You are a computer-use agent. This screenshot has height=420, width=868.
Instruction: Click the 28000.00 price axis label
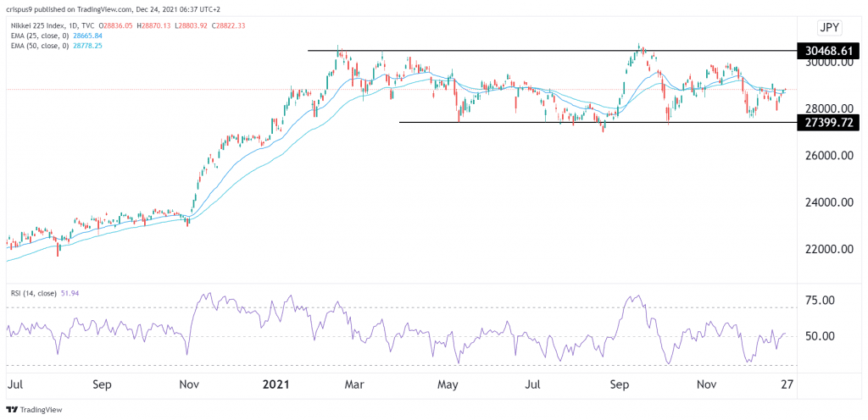[x=830, y=109]
